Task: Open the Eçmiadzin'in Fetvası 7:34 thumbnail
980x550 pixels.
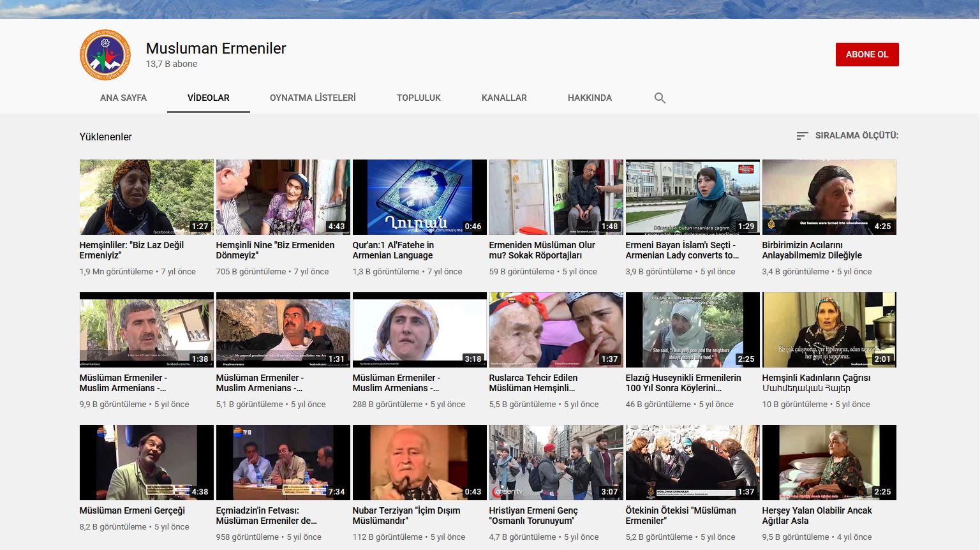Action: pos(283,463)
